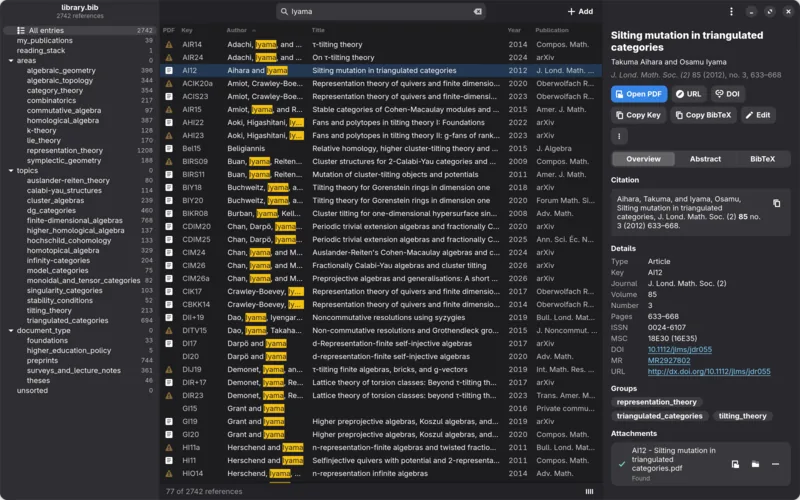Viewport: 800px width, 500px height.
Task: Collapse the areas group tree
Action: pyautogui.click(x=11, y=61)
